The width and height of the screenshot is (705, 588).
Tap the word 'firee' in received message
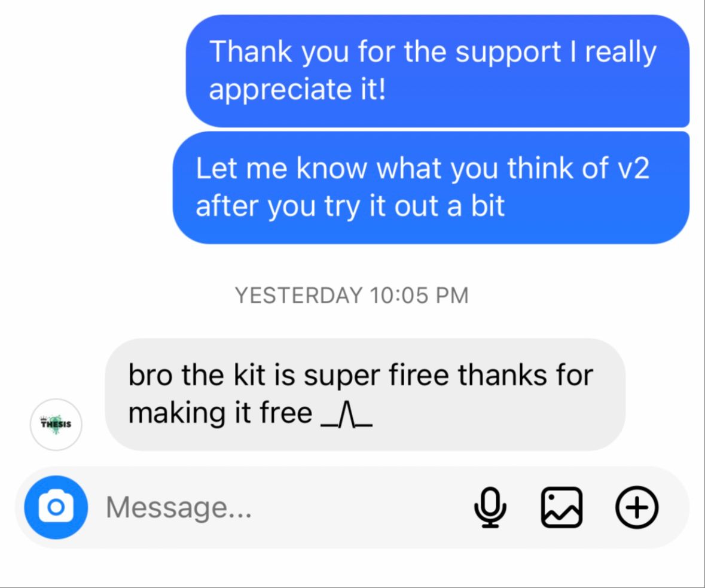[x=419, y=374]
